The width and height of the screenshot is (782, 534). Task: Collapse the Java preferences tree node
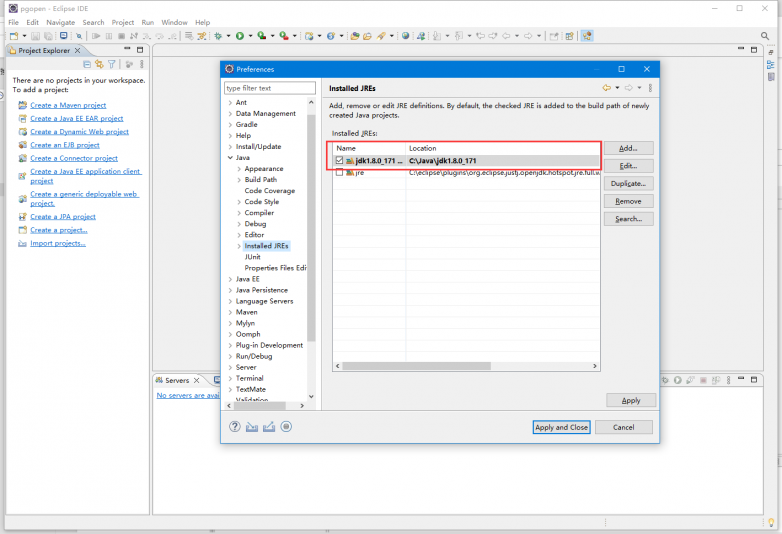tap(230, 157)
